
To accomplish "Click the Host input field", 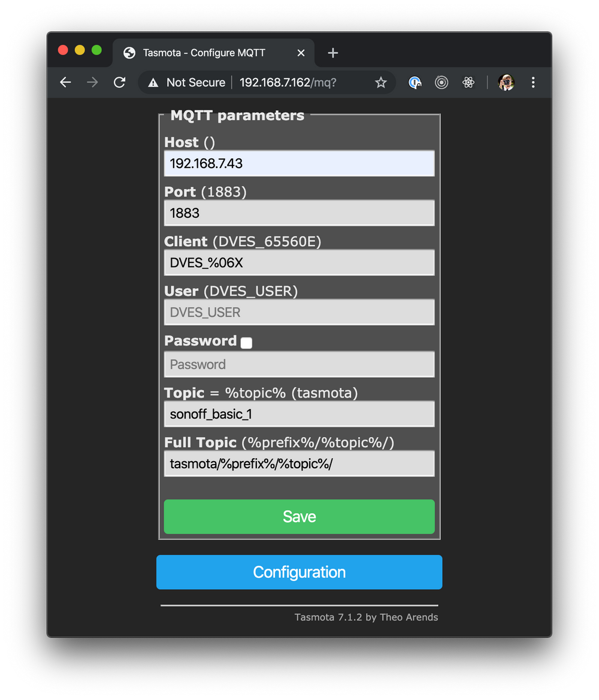I will (299, 163).
